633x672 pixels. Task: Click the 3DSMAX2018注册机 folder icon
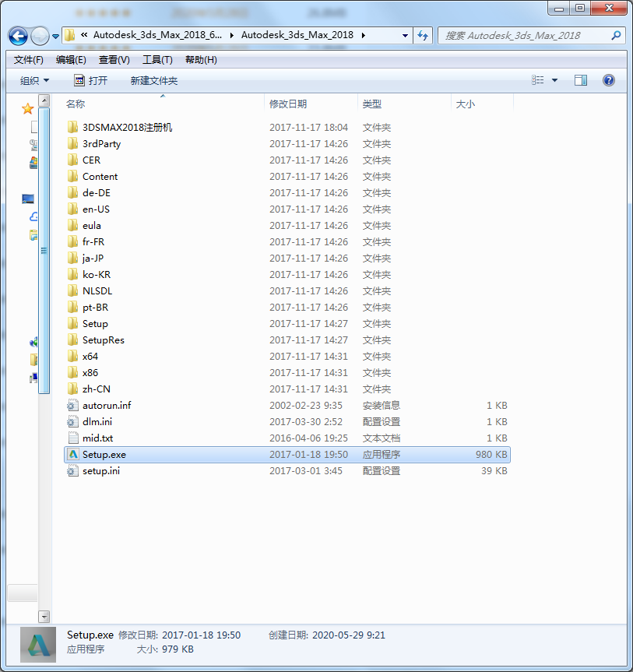pos(73,128)
